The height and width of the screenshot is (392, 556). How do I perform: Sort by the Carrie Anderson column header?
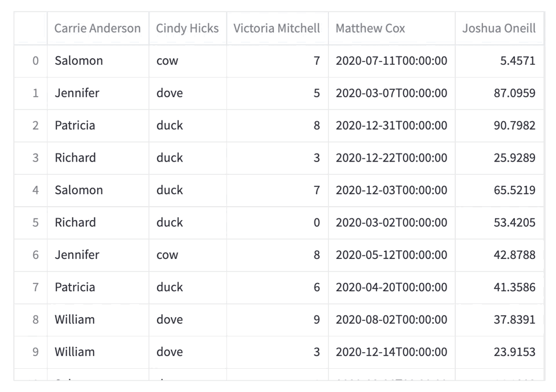click(98, 28)
